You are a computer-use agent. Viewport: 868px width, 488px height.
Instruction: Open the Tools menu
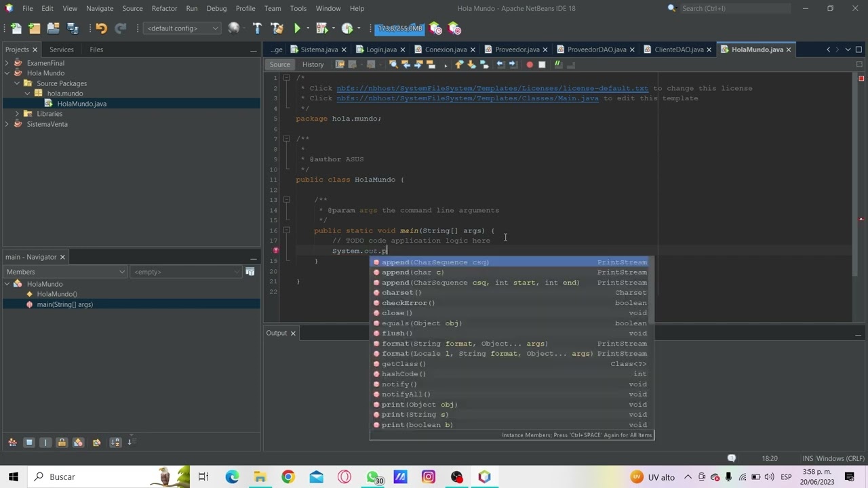pyautogui.click(x=298, y=8)
